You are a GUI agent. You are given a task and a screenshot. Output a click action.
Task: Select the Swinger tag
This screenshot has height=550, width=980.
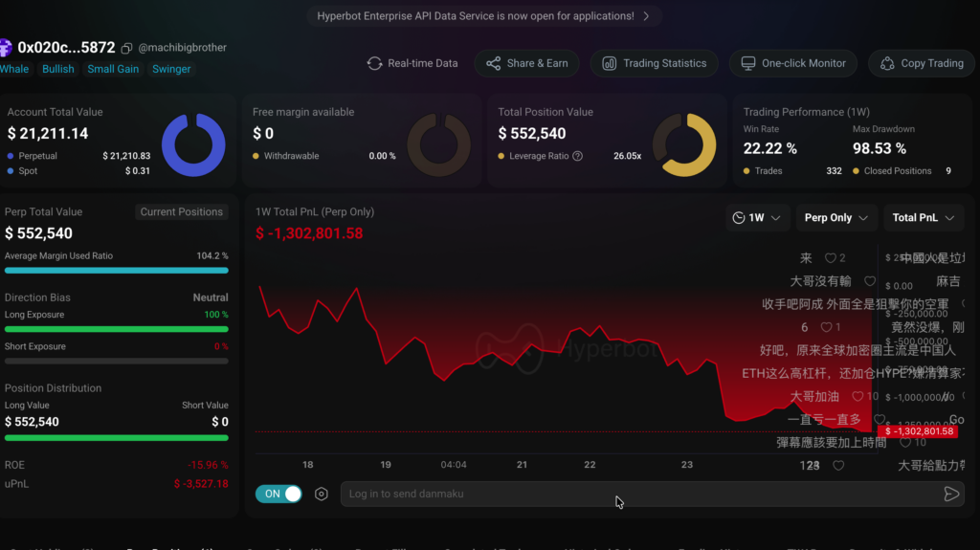click(171, 69)
